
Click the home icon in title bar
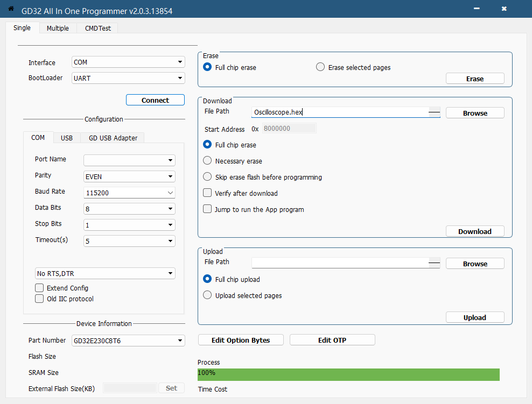click(x=11, y=9)
